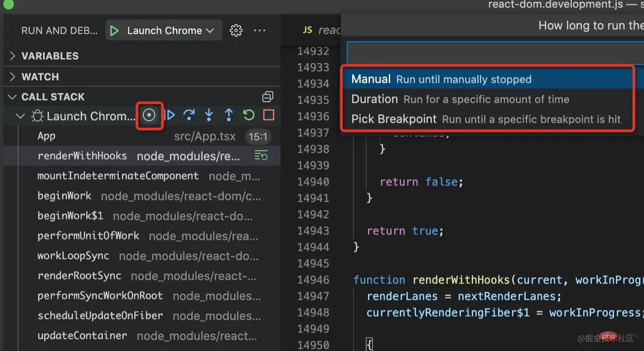Screen dimensions: 644x351
Task: Click the Take Performance Profile record icon
Action: 149,116
